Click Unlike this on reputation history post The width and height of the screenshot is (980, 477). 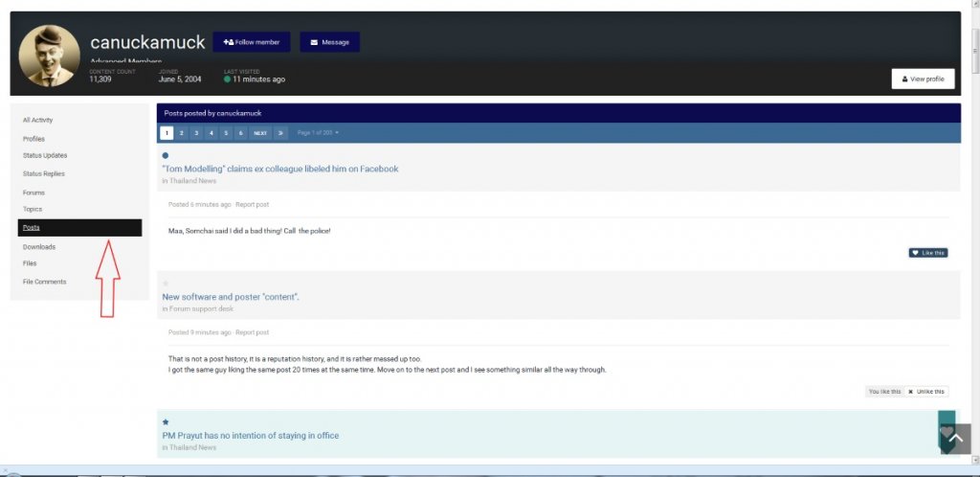click(926, 392)
